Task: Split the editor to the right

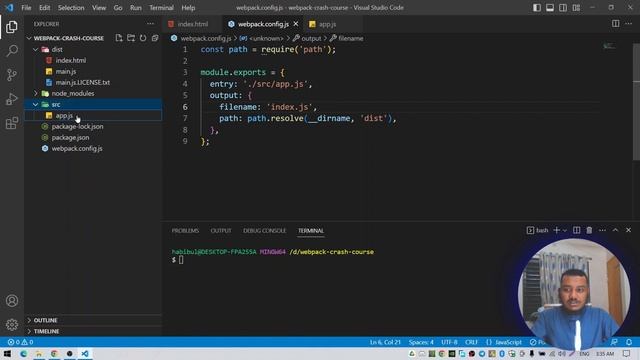Action: pos(616,24)
